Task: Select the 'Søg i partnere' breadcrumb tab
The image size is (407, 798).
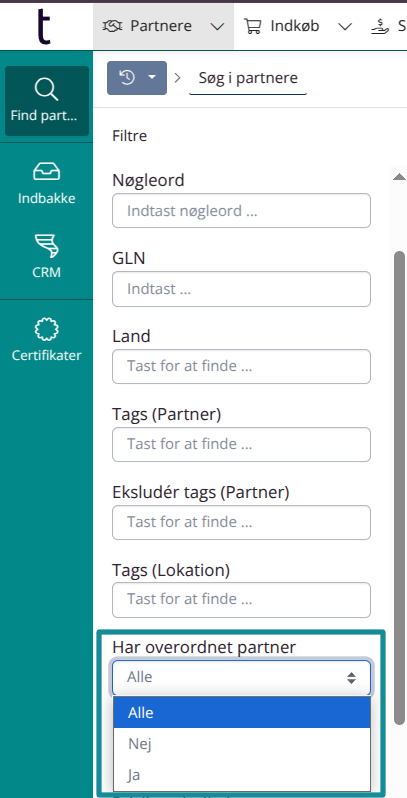Action: (248, 78)
